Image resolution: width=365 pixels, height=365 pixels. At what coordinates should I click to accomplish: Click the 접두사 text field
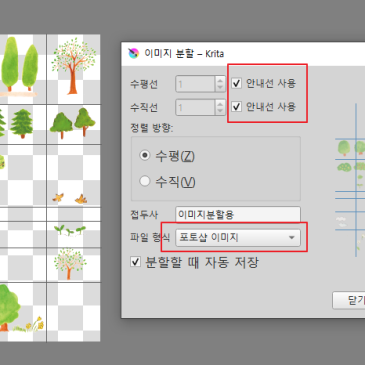click(238, 215)
